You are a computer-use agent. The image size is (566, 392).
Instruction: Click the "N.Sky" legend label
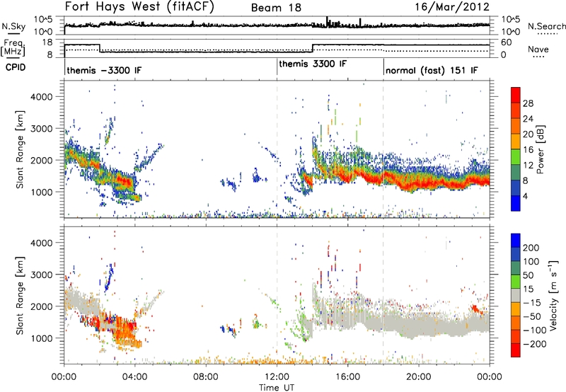13,26
